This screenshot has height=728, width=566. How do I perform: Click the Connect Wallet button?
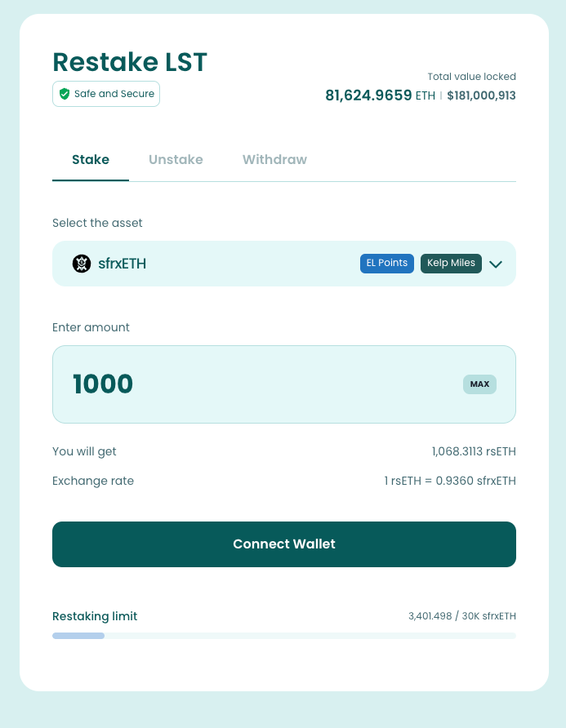pyautogui.click(x=284, y=544)
